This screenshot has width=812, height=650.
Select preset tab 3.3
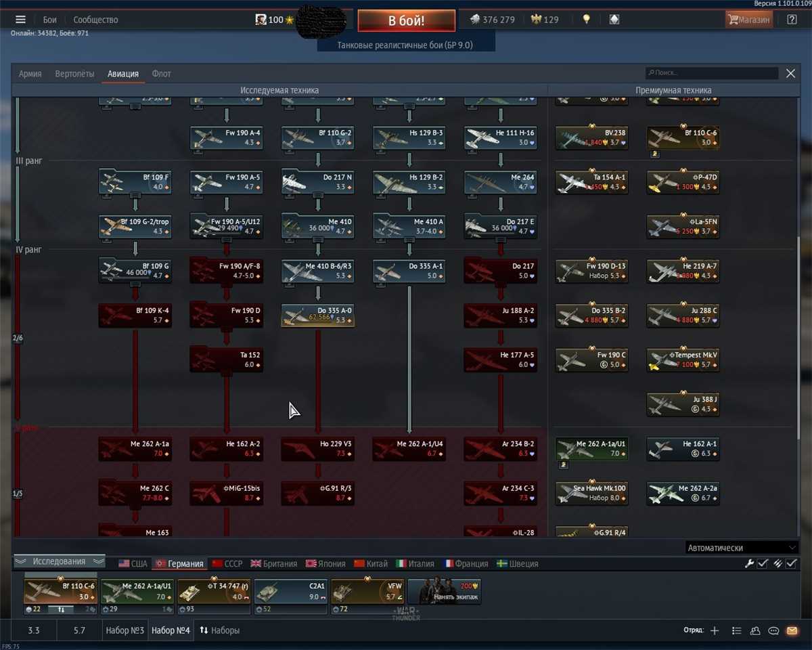[x=34, y=630]
